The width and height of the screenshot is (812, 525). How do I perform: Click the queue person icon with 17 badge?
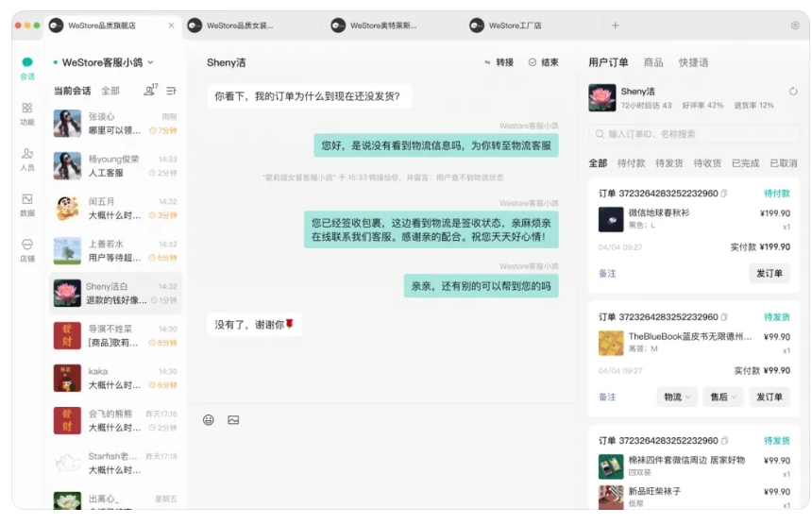click(150, 90)
